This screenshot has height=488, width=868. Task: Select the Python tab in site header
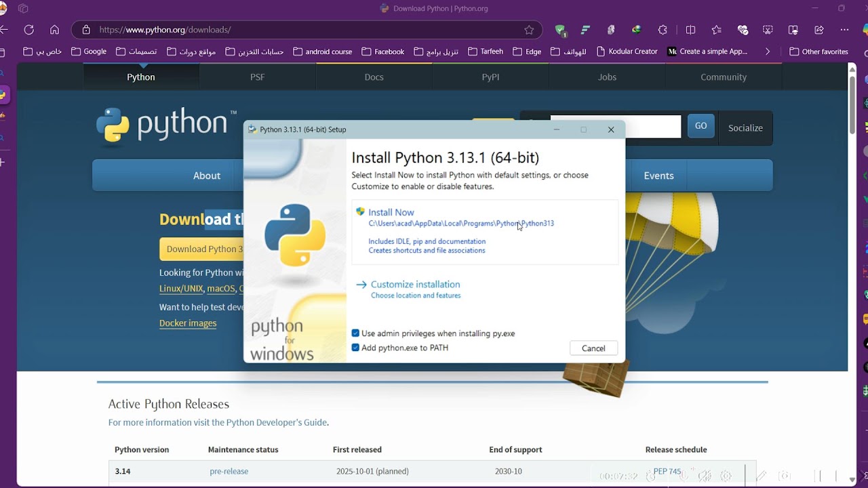[141, 77]
